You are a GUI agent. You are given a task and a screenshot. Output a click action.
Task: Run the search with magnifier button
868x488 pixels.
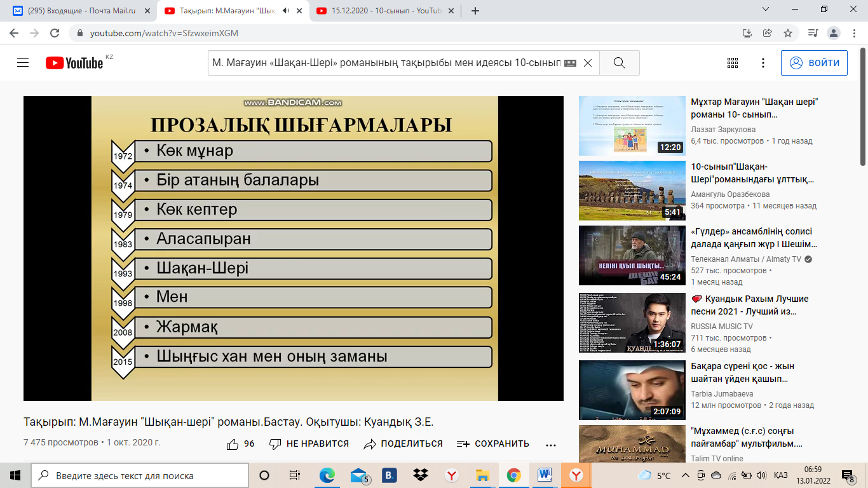coord(620,63)
